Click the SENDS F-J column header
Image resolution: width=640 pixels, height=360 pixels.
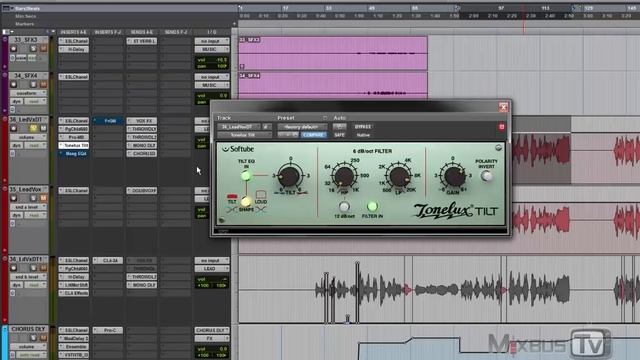coord(176,32)
